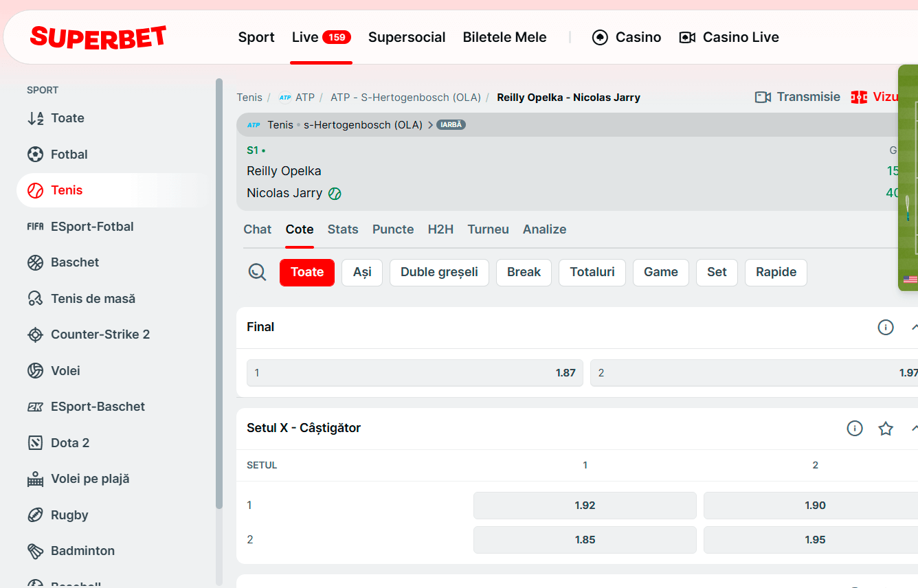Open the Dota 2 icon
The width and height of the screenshot is (918, 588).
[x=35, y=443]
